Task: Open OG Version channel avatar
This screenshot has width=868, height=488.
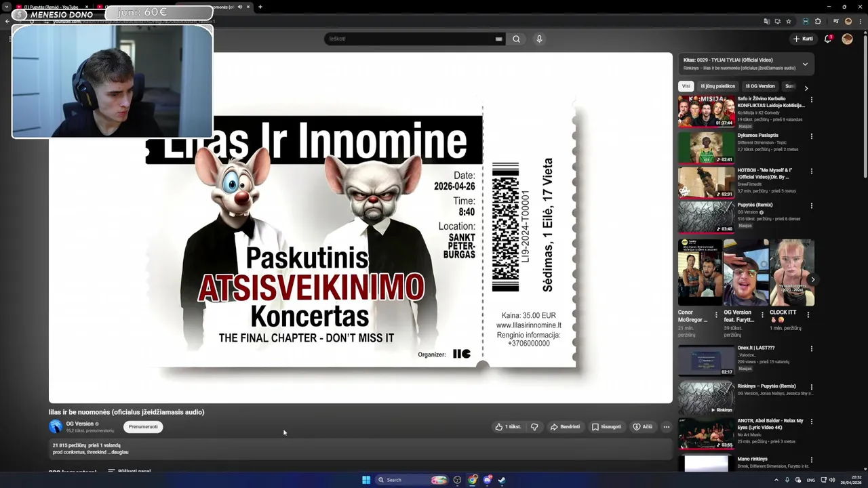Action: tap(56, 426)
